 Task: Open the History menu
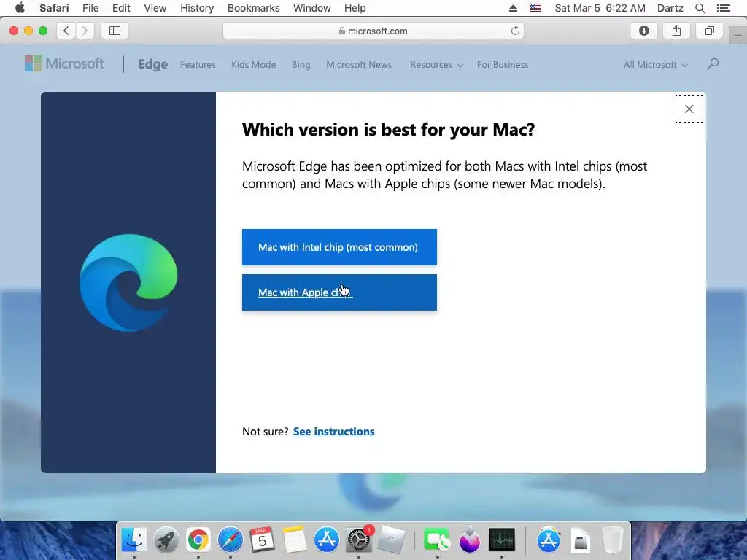[197, 8]
